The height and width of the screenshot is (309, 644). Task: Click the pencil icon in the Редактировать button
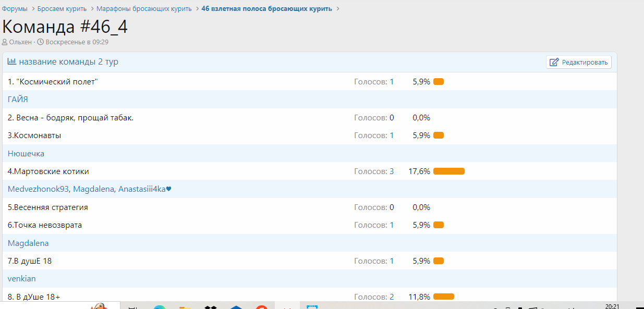coord(554,63)
